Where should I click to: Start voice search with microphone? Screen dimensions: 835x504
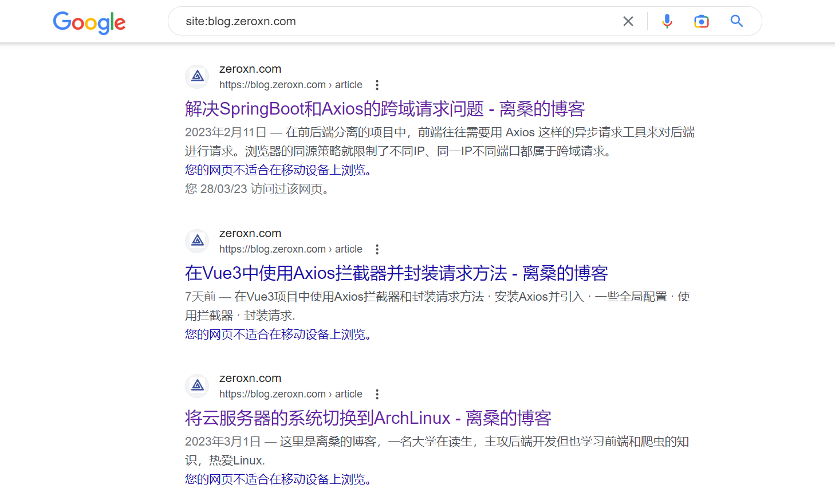(667, 21)
